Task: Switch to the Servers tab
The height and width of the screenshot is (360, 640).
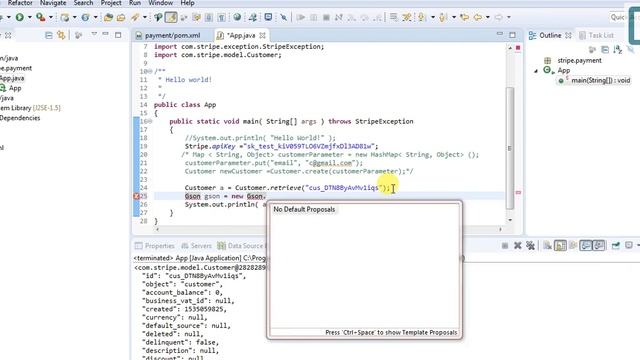Action: pyautogui.click(x=196, y=246)
